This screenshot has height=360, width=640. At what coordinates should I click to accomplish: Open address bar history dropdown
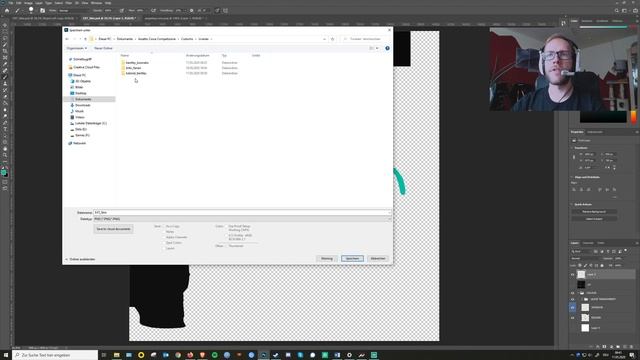click(x=324, y=39)
